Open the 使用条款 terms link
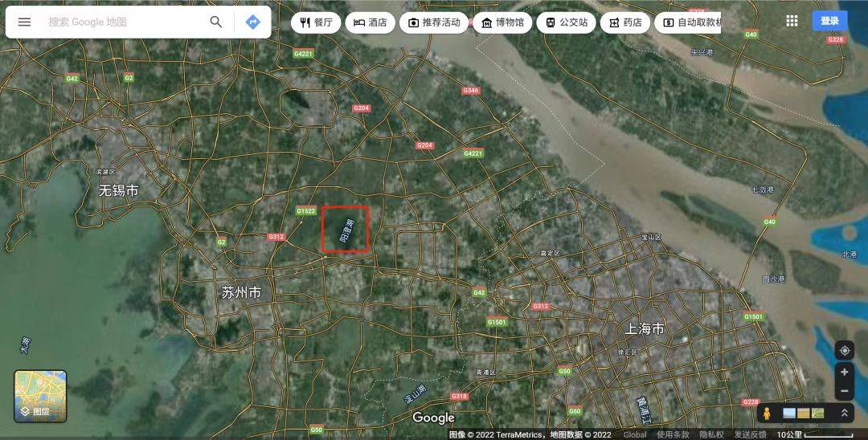Image resolution: width=868 pixels, height=440 pixels. pos(671,434)
